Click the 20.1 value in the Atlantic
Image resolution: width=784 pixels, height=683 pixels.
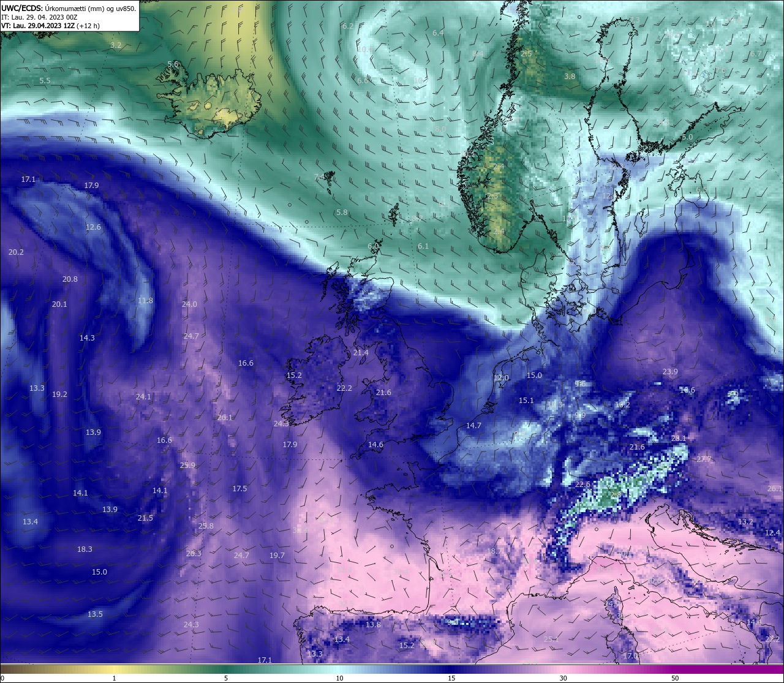tap(59, 304)
